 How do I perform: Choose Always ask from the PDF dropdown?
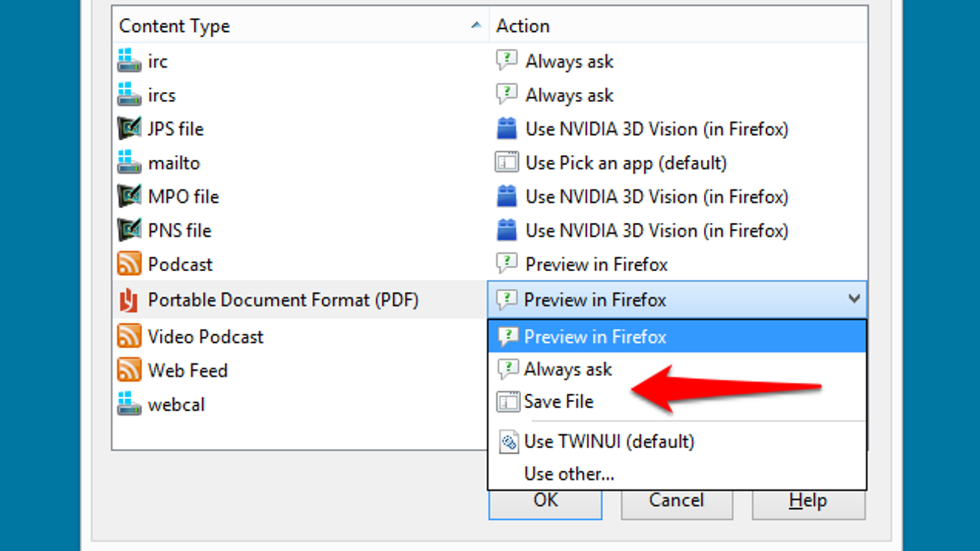tap(677, 369)
